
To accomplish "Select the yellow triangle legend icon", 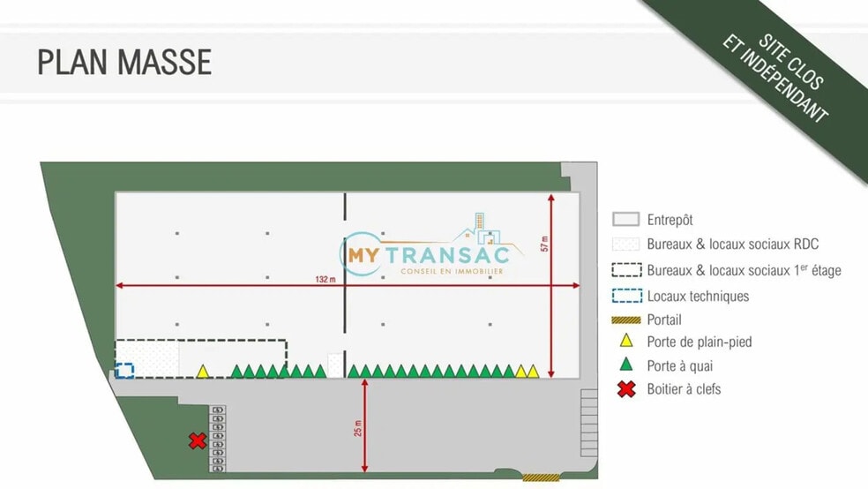I will click(x=626, y=342).
